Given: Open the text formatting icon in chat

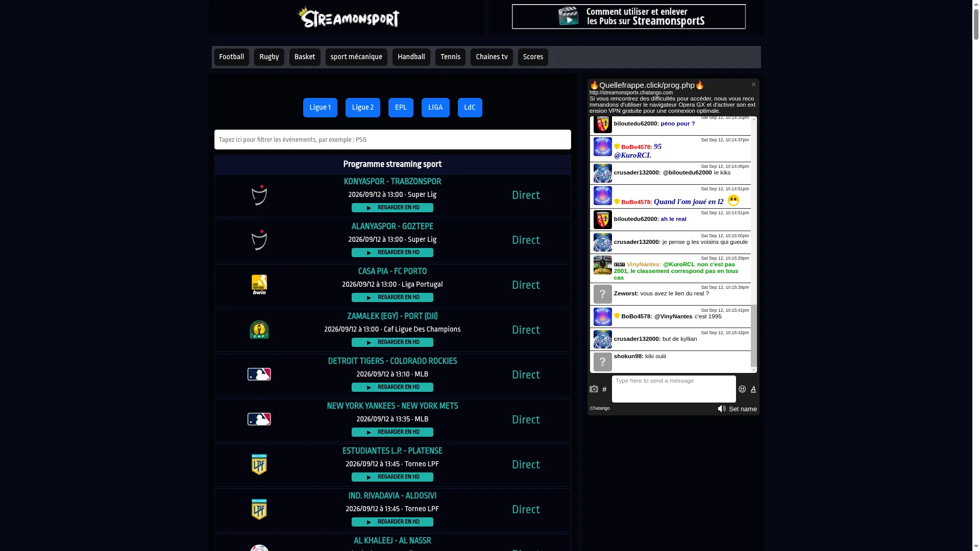Looking at the screenshot, I should [753, 389].
